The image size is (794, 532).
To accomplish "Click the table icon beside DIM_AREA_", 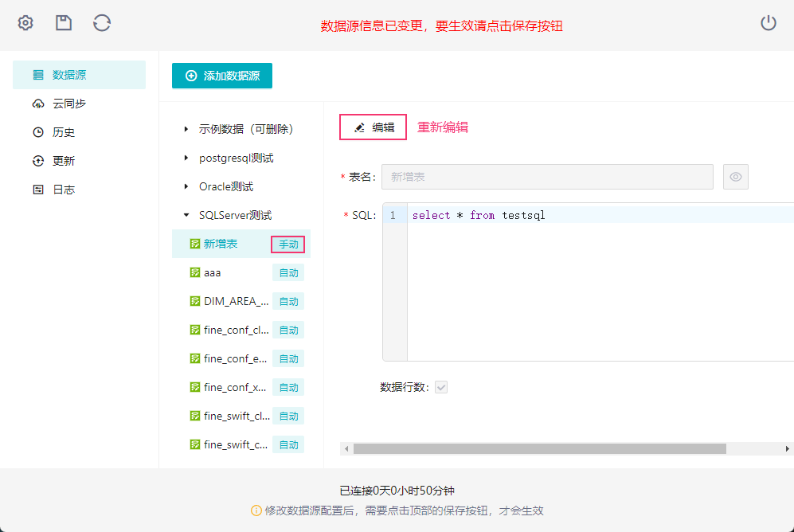I will click(195, 301).
